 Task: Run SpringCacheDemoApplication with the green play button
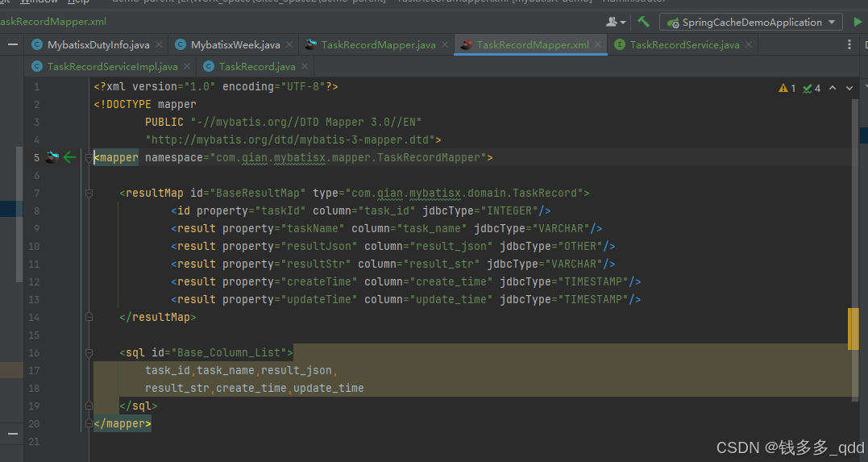click(858, 22)
